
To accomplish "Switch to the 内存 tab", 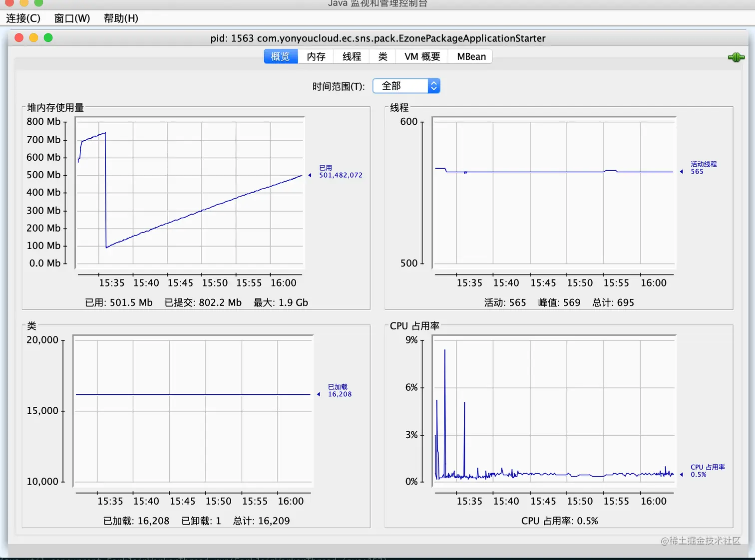I will coord(316,56).
